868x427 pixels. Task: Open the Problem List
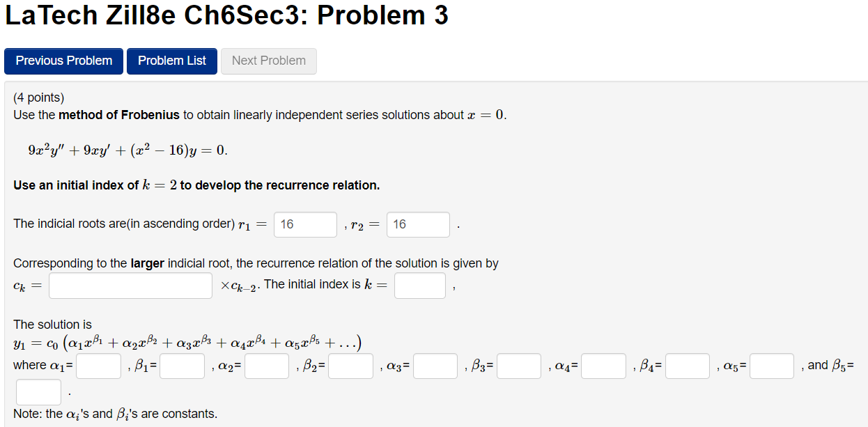click(172, 61)
